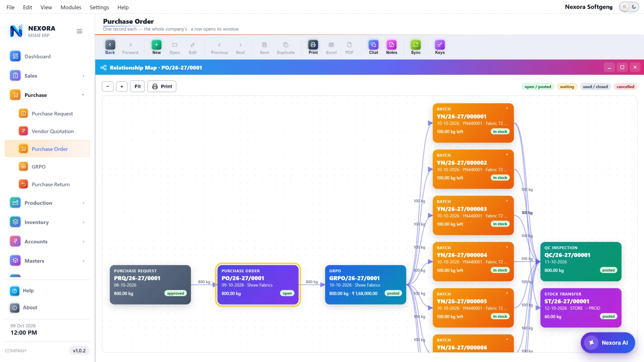
Task: Print the relationship map
Action: (x=162, y=86)
